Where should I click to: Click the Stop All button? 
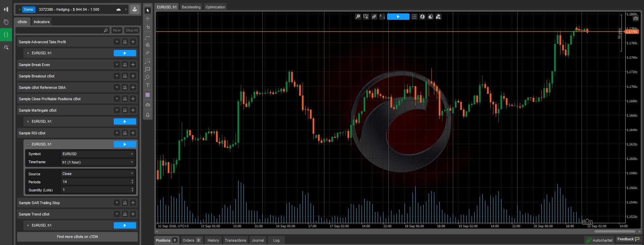132,30
